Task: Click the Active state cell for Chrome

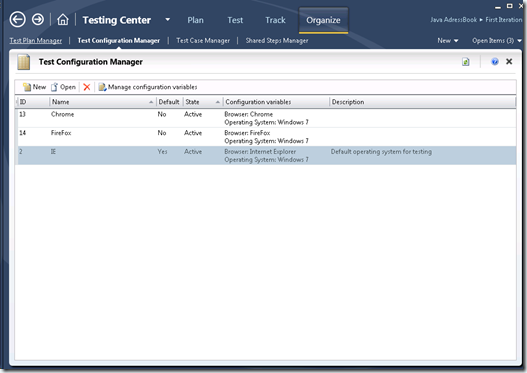Action: pos(193,114)
